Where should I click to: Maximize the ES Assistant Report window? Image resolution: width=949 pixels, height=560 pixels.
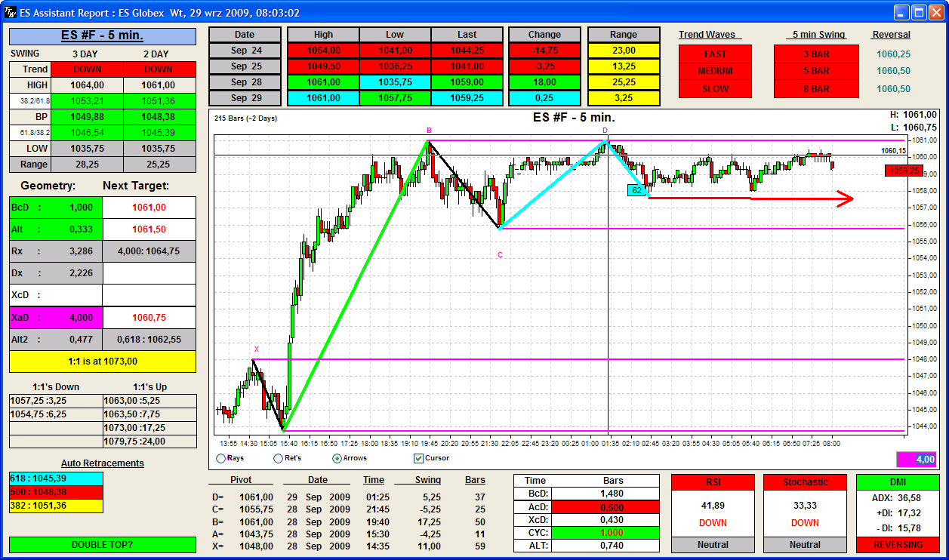coord(919,12)
